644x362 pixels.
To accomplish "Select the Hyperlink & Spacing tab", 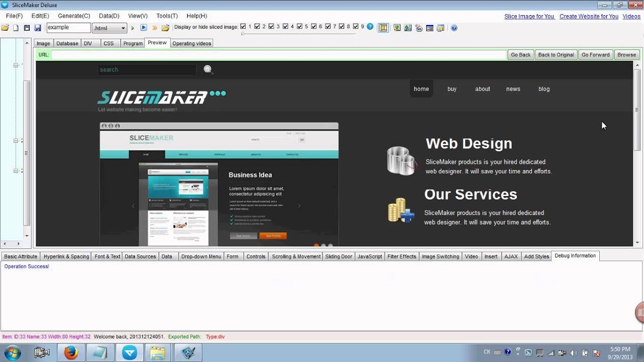I will pos(66,256).
